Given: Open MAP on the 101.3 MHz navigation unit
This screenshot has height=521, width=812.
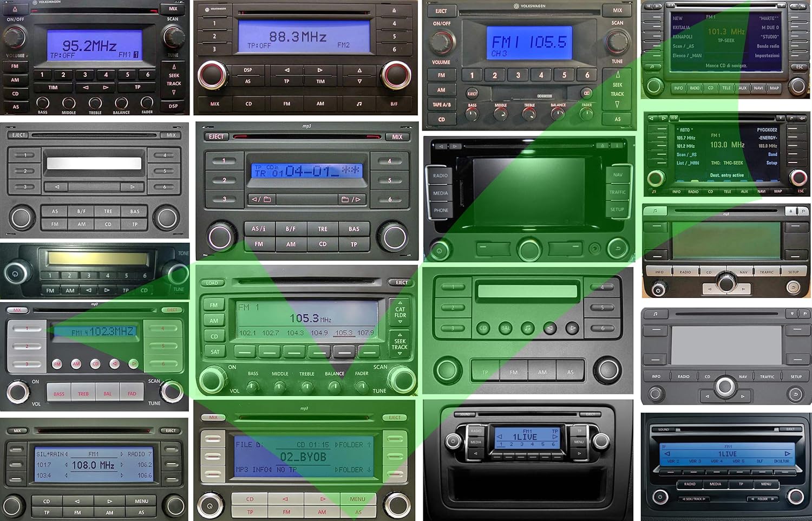Looking at the screenshot, I should pos(775,88).
